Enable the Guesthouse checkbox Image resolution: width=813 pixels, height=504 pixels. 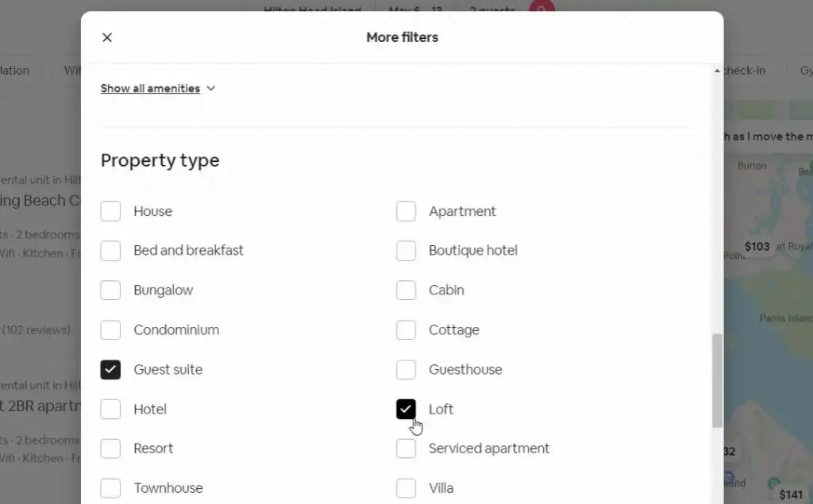click(x=406, y=370)
